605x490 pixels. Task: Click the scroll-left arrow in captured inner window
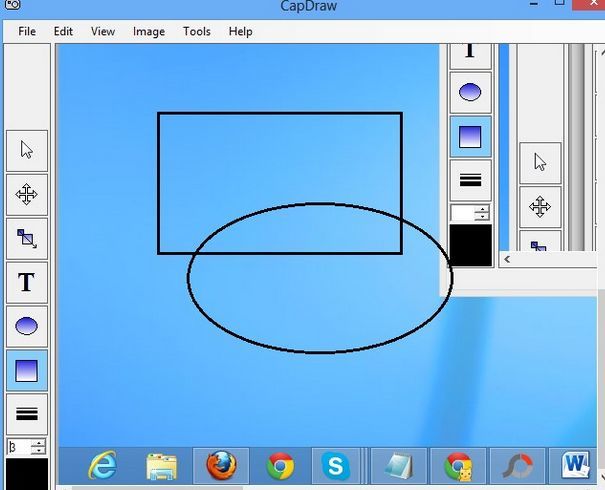click(x=507, y=260)
